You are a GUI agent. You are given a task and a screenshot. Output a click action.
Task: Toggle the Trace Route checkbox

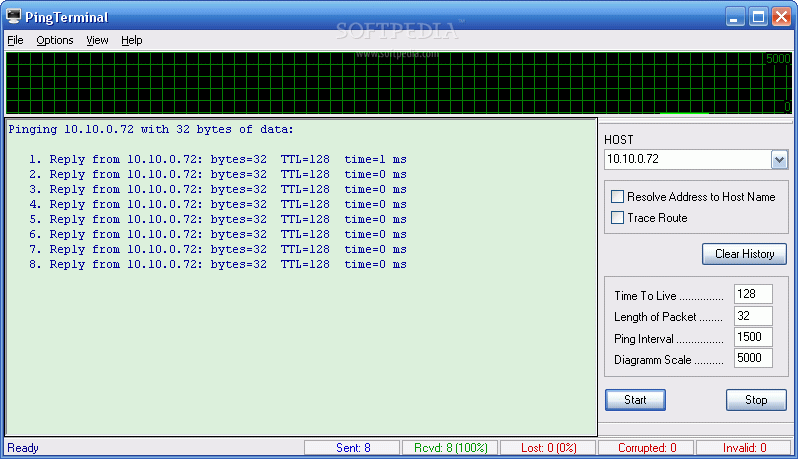(x=617, y=218)
